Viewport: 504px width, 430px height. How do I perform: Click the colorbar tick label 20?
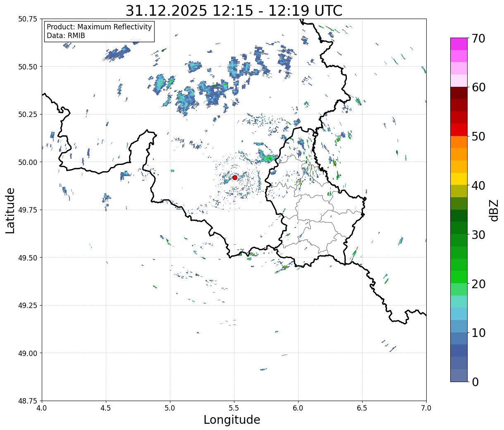point(478,284)
